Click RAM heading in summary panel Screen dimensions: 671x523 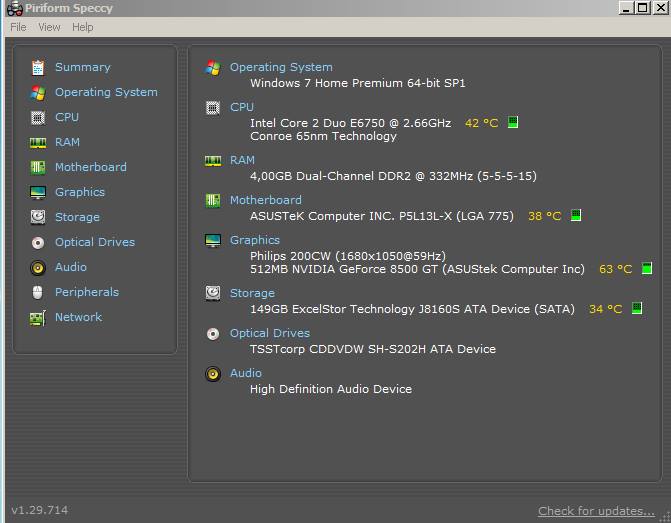click(x=242, y=160)
